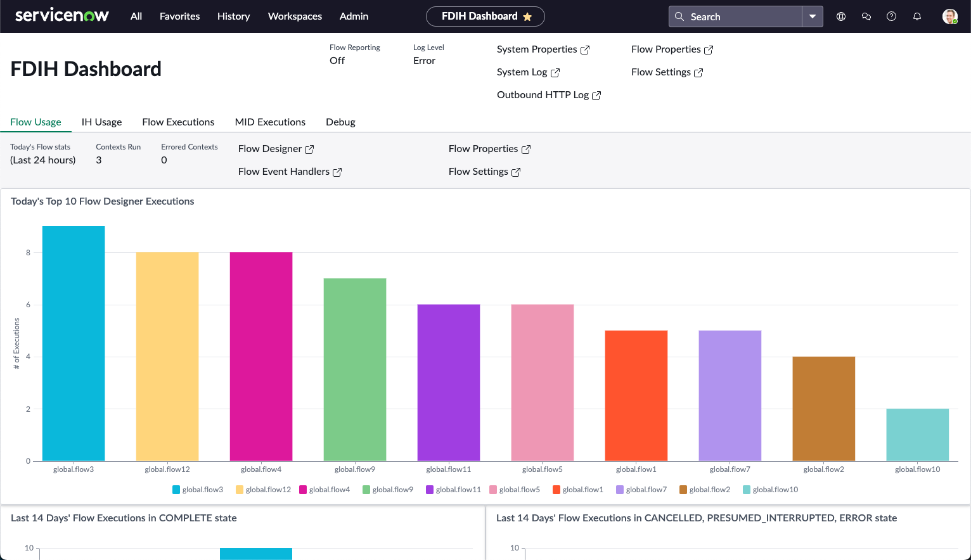Click the global.flow12 bar in chart
The image size is (971, 560).
coord(167,357)
